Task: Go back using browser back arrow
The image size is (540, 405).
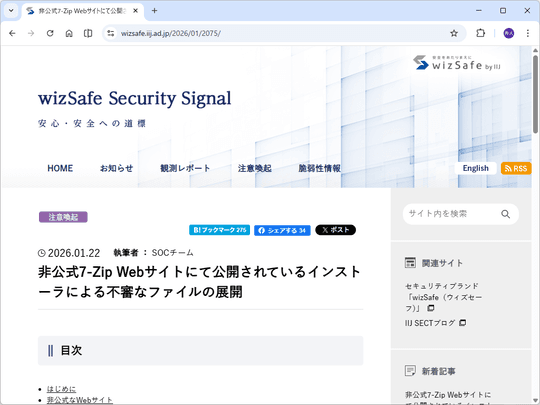Action: point(12,33)
